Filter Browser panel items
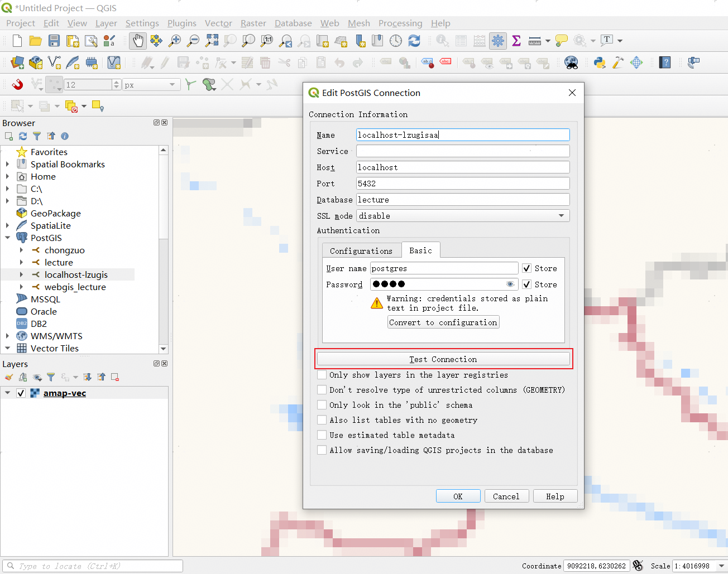The image size is (728, 574). click(x=37, y=136)
